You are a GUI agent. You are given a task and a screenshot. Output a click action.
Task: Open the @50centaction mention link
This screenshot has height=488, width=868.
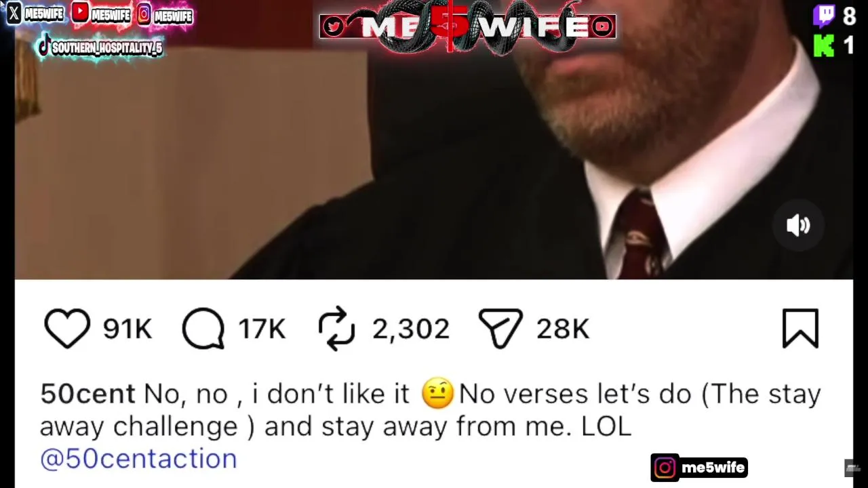tap(138, 459)
